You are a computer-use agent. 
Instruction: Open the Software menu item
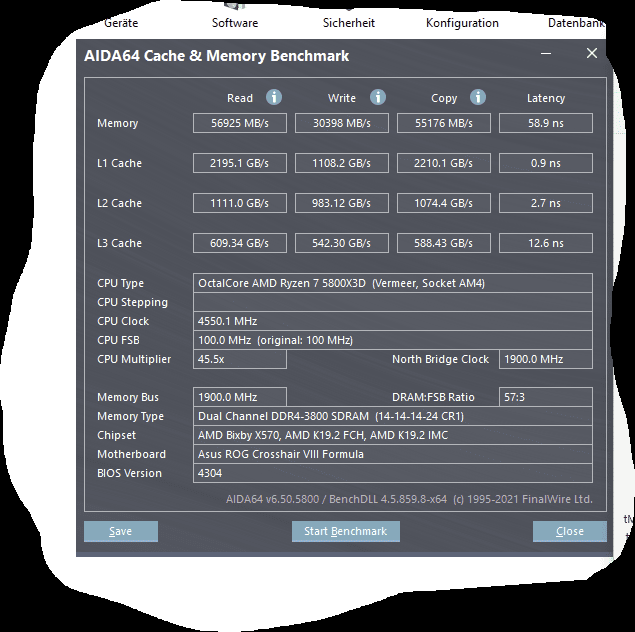pyautogui.click(x=235, y=23)
